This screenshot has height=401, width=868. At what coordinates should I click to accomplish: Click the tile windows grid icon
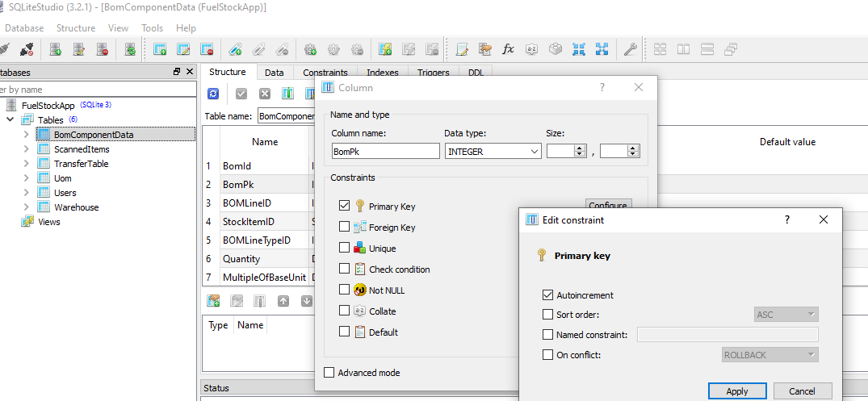tap(660, 50)
